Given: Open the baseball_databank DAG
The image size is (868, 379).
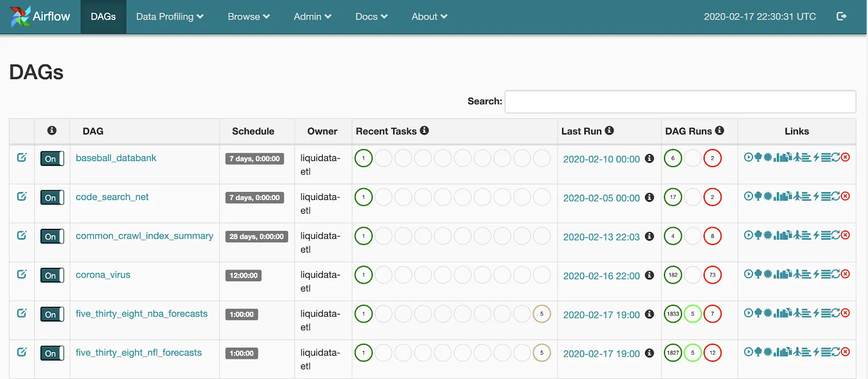Looking at the screenshot, I should click(116, 158).
